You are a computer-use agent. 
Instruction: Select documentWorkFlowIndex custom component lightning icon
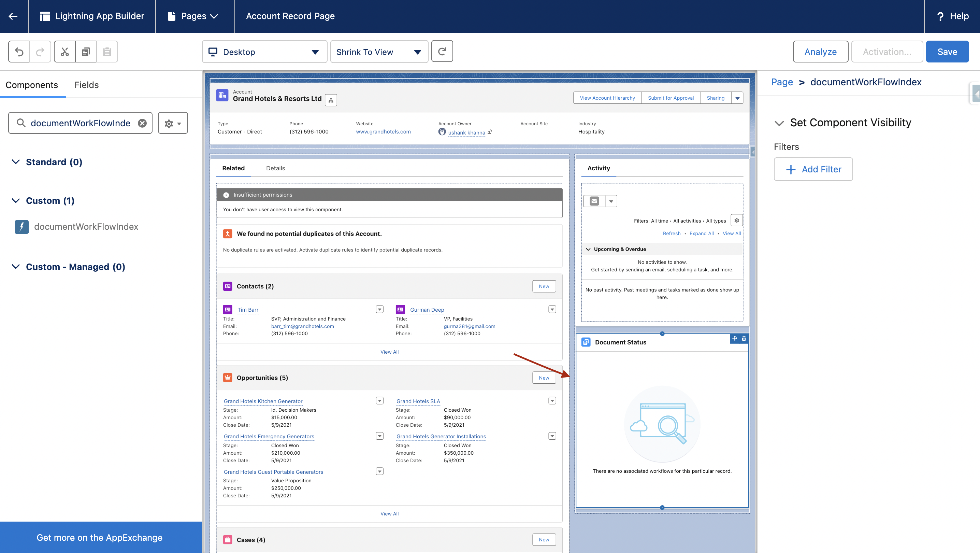(x=22, y=227)
